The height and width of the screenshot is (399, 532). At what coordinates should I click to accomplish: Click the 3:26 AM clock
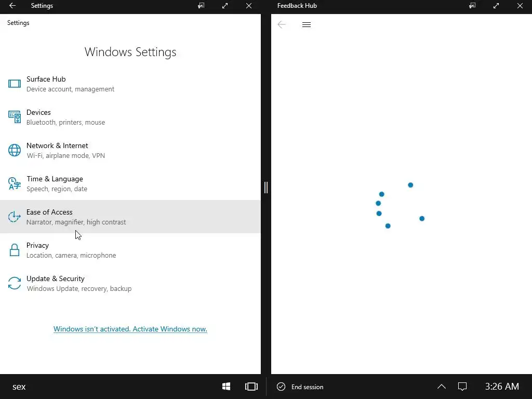pos(502,387)
